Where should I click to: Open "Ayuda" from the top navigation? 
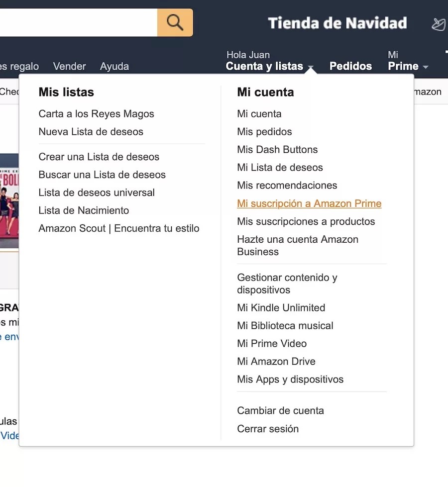[x=114, y=66]
